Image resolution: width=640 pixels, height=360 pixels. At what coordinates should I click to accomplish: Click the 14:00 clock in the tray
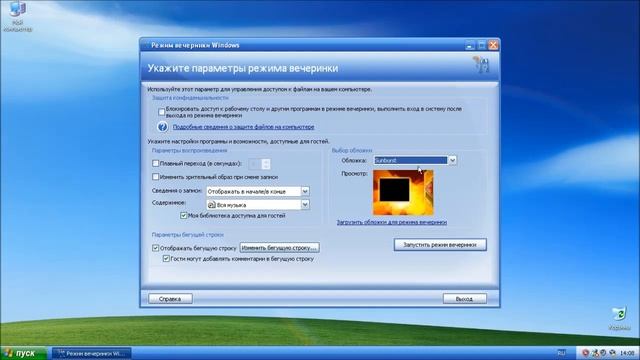(x=627, y=353)
